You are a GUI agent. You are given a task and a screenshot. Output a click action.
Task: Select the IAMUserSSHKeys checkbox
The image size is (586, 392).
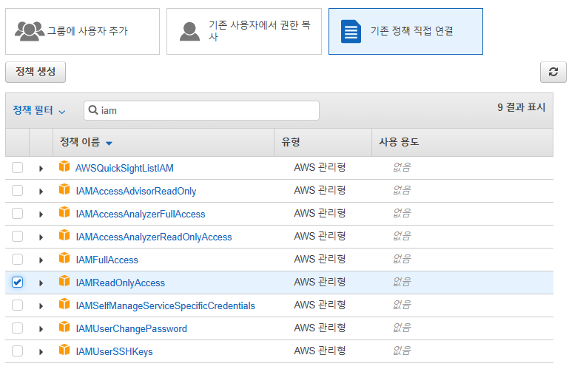point(17,351)
